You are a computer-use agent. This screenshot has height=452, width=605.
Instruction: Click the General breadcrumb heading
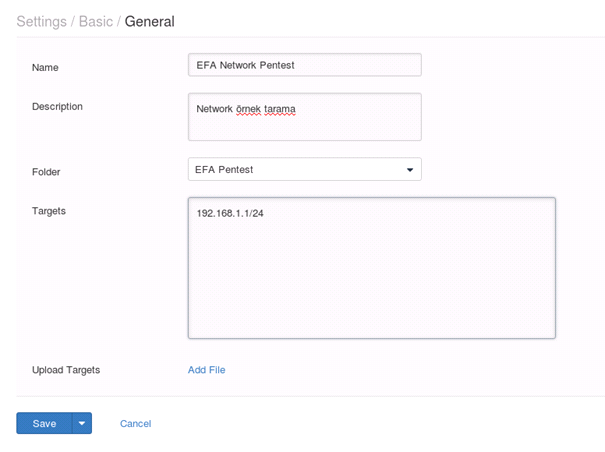pos(149,21)
